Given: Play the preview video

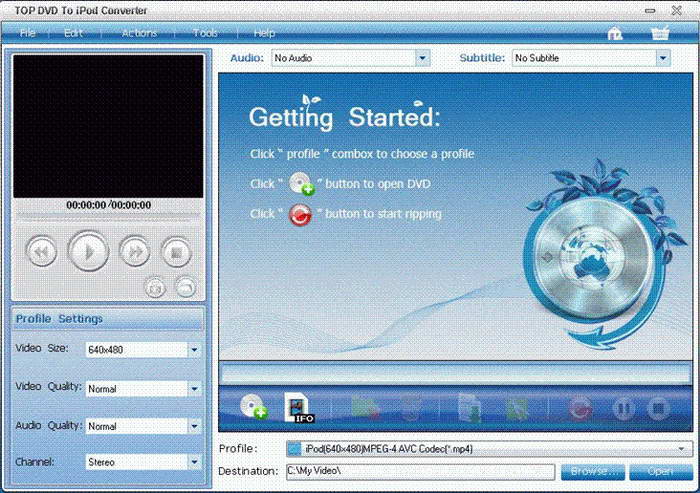Looking at the screenshot, I should [88, 251].
